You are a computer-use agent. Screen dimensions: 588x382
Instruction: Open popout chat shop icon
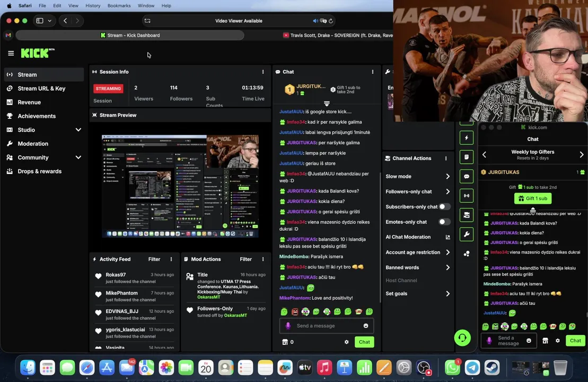click(545, 341)
